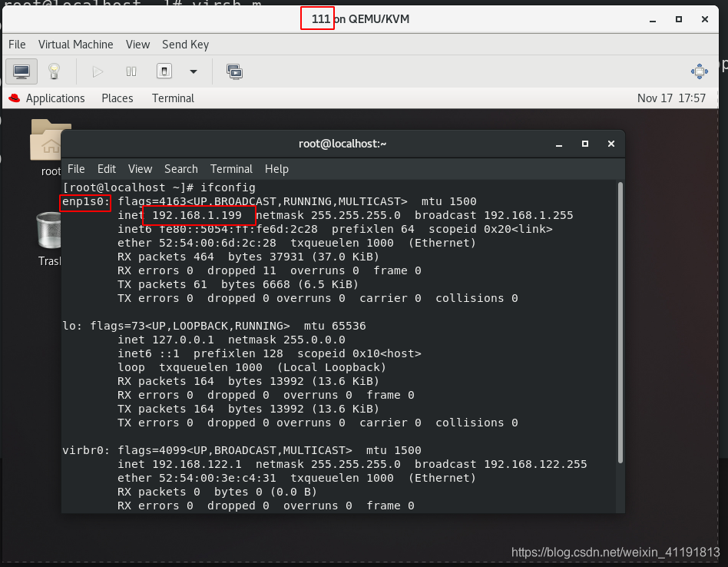Open terminal Edit menu
This screenshot has height=567, width=728.
(106, 169)
